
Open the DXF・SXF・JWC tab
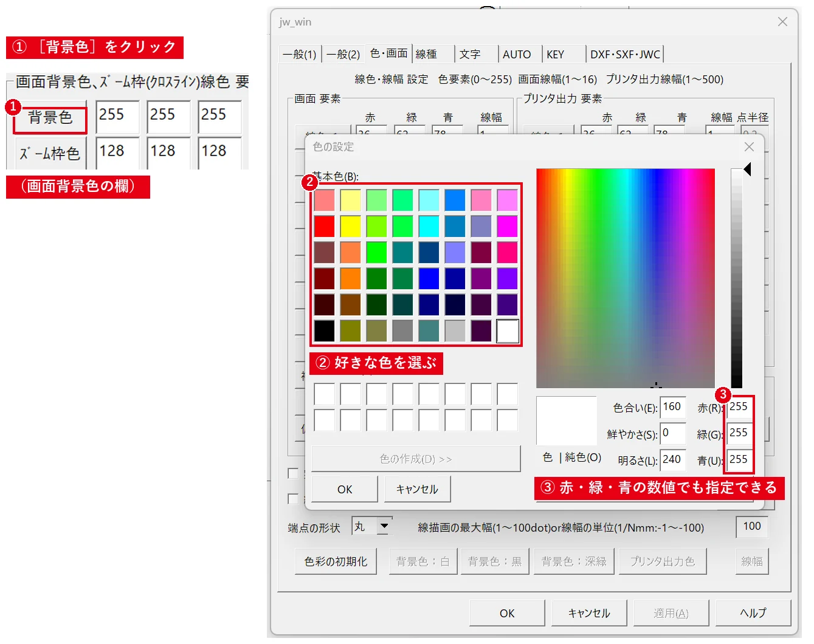(625, 55)
